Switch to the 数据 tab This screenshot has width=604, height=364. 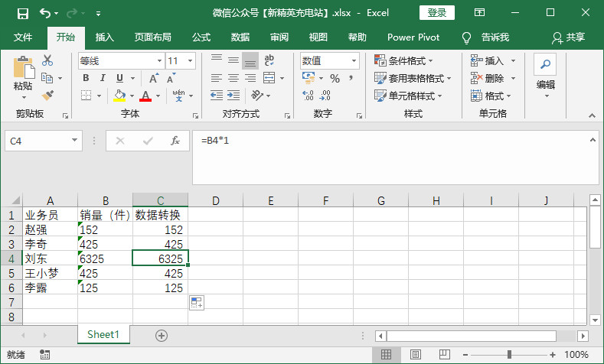click(240, 37)
